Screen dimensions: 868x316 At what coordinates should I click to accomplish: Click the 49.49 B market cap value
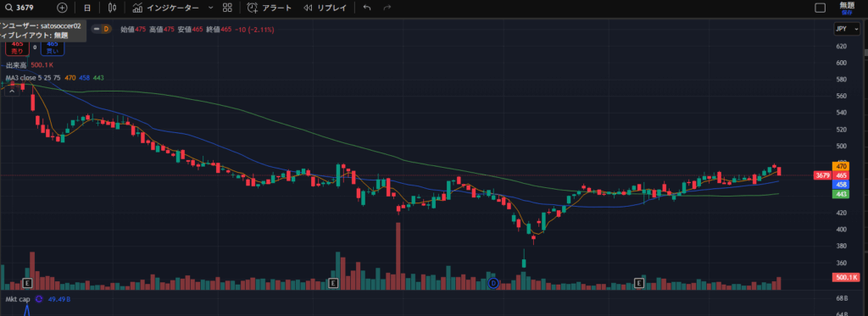(60, 299)
